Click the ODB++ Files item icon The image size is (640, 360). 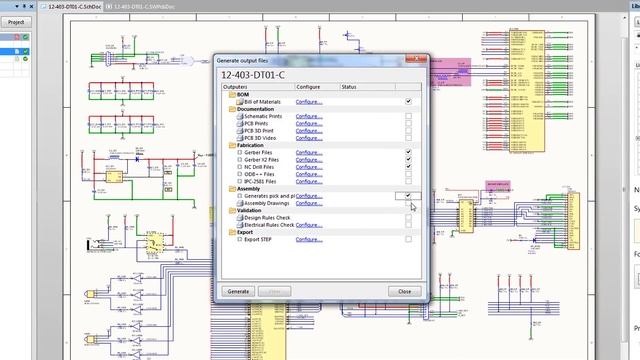240,174
